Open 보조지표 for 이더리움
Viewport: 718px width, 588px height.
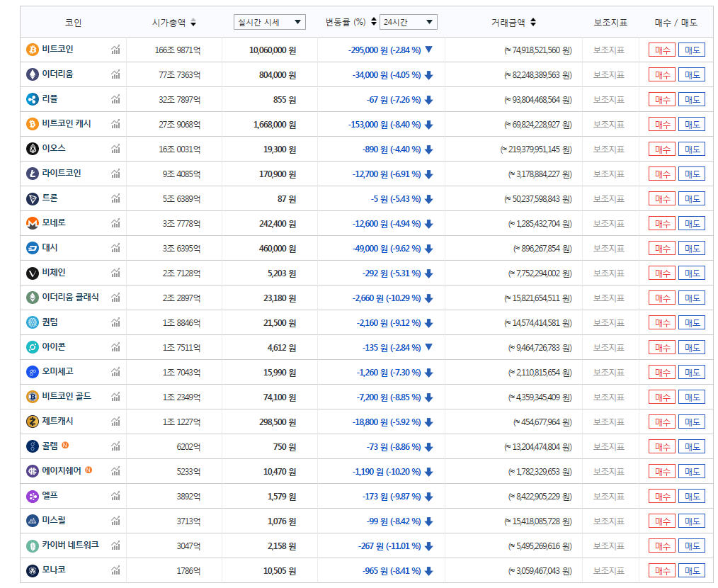pyautogui.click(x=608, y=74)
